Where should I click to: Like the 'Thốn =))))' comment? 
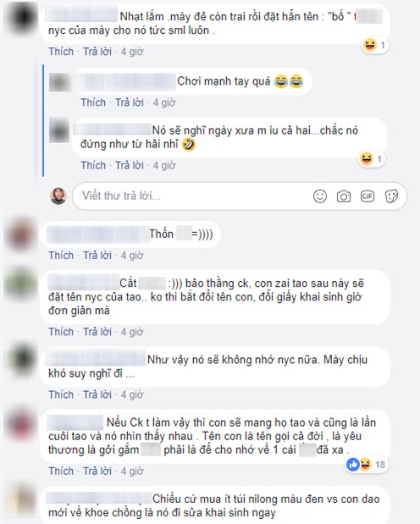point(61,256)
